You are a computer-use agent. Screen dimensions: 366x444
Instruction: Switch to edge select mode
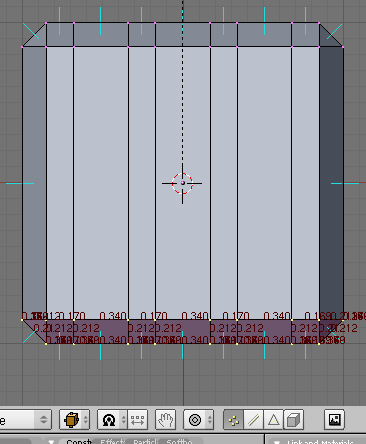(254, 419)
